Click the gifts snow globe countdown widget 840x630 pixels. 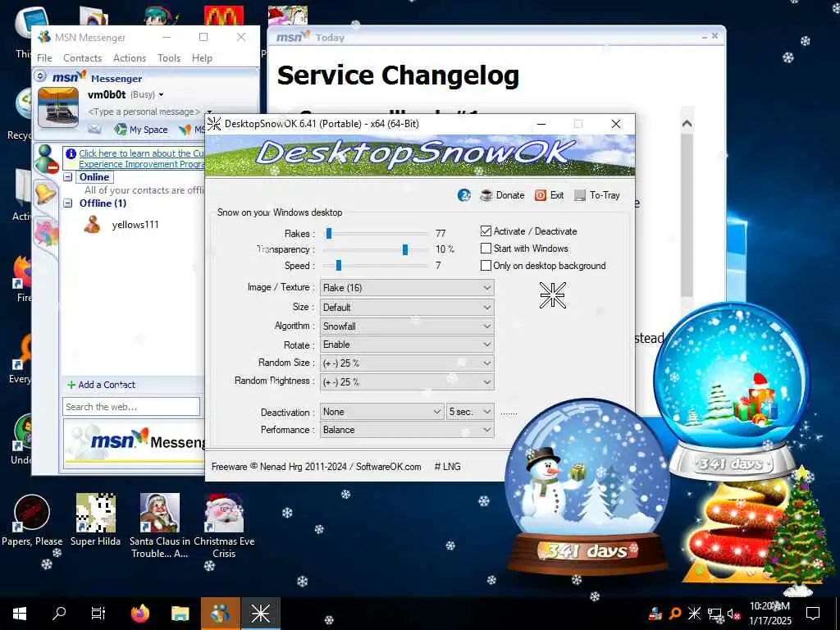pyautogui.click(x=732, y=391)
